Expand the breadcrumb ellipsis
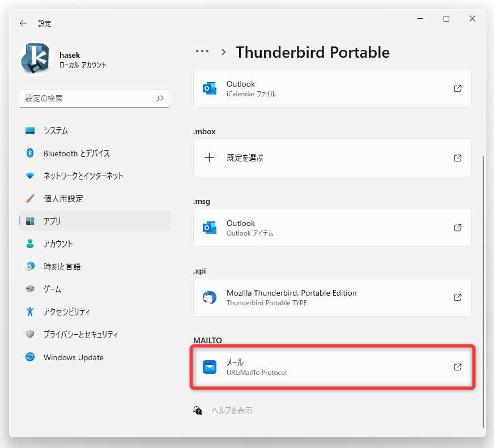This screenshot has width=494, height=448. point(202,51)
